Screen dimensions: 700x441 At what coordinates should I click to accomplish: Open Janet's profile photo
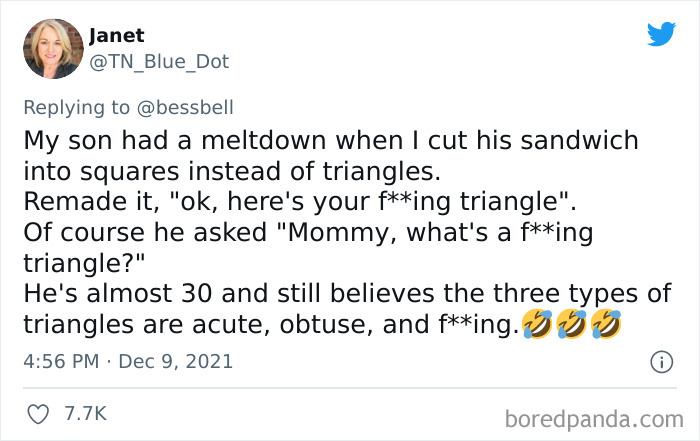(x=52, y=48)
